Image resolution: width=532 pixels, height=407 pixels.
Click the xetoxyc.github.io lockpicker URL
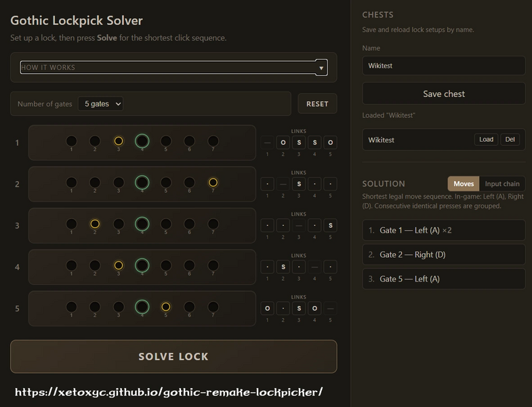pyautogui.click(x=169, y=392)
